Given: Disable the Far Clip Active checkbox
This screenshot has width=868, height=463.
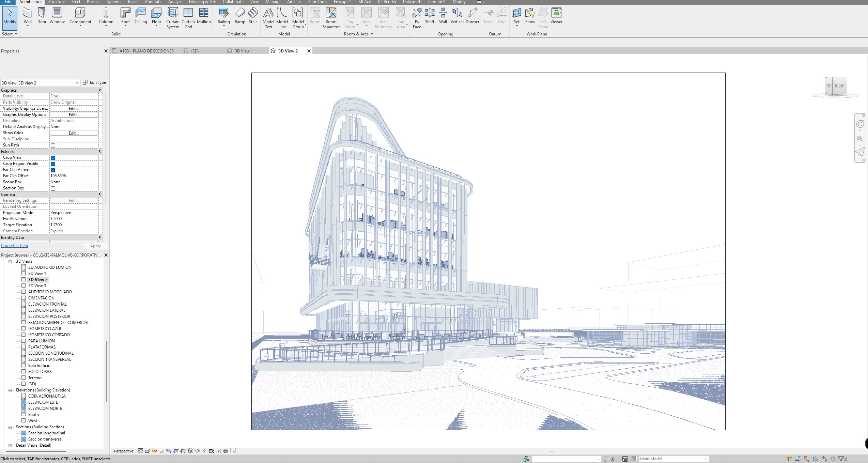Looking at the screenshot, I should tap(53, 170).
